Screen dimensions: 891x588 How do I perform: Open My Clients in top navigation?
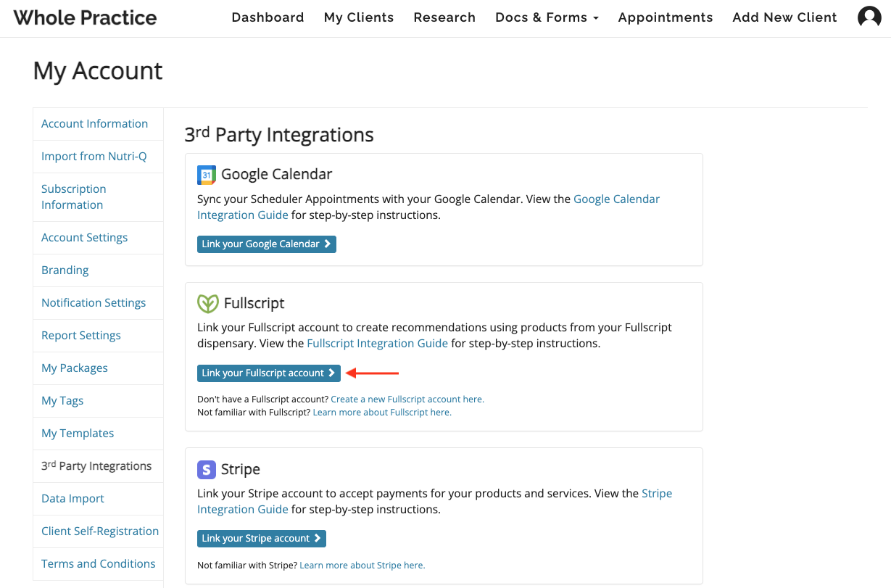click(359, 17)
